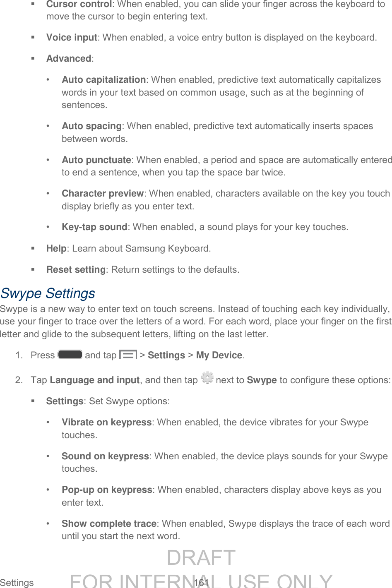
Task: Select the Auto capitalization term
Action: tap(103, 80)
